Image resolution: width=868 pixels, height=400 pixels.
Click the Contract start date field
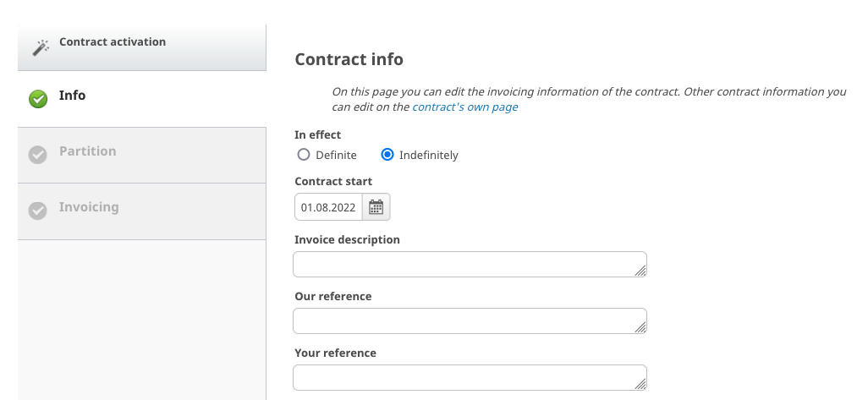(328, 207)
